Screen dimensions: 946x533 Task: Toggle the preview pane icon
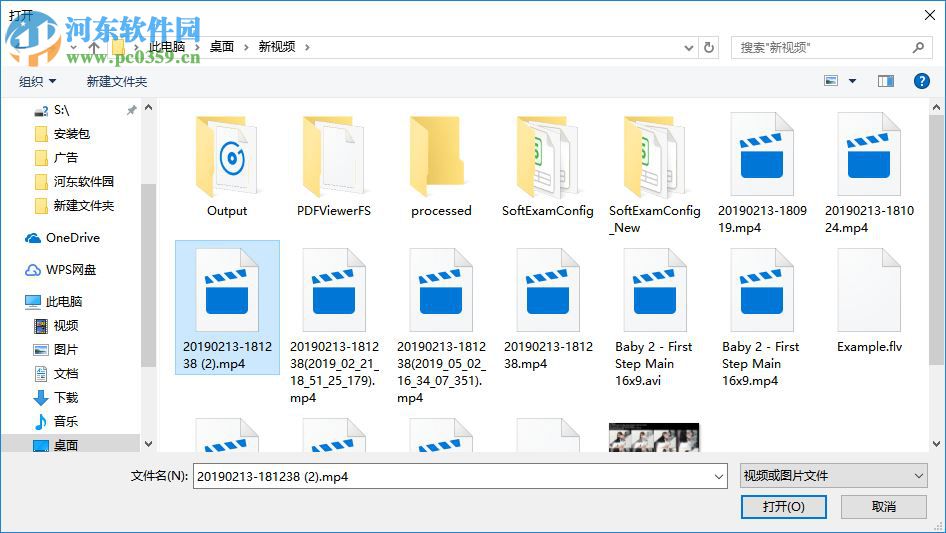(x=886, y=81)
